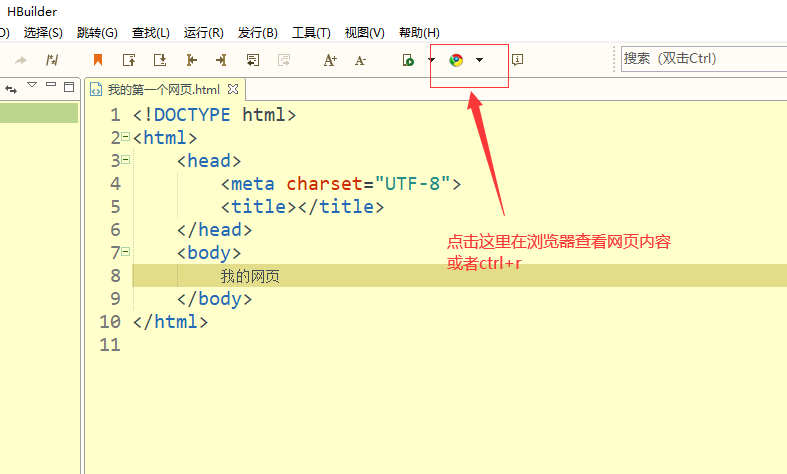Maximize the left side panel

click(69, 86)
